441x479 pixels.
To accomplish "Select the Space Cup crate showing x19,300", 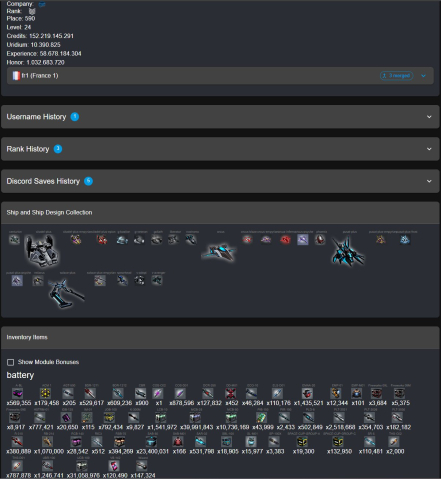I will click(x=302, y=442).
